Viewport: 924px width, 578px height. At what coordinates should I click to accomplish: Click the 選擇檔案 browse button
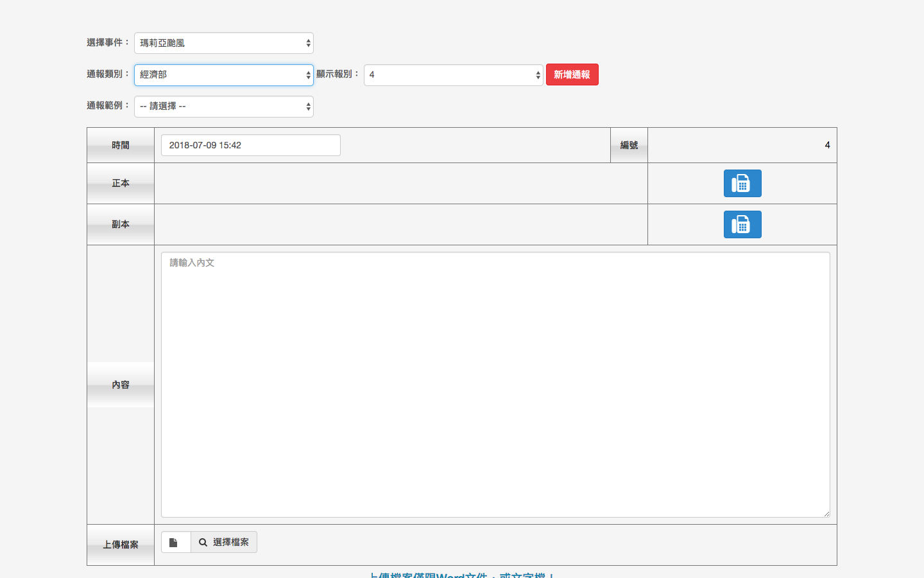(224, 542)
